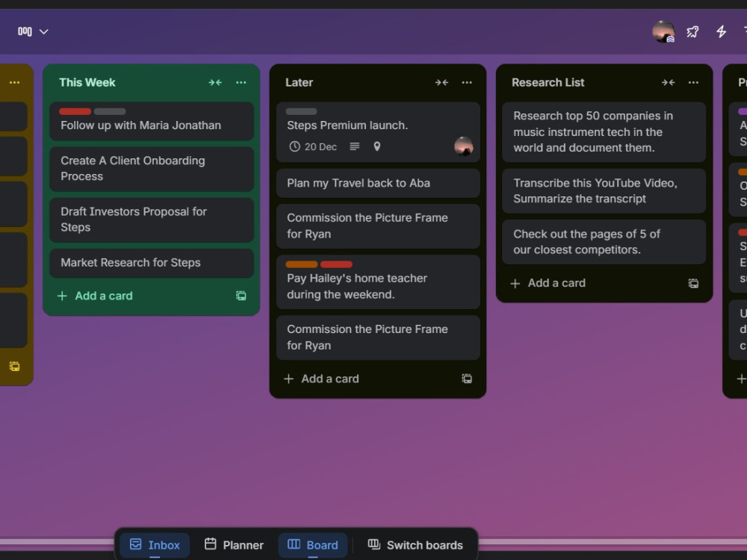Open the Steps Premium launch card

[378, 132]
